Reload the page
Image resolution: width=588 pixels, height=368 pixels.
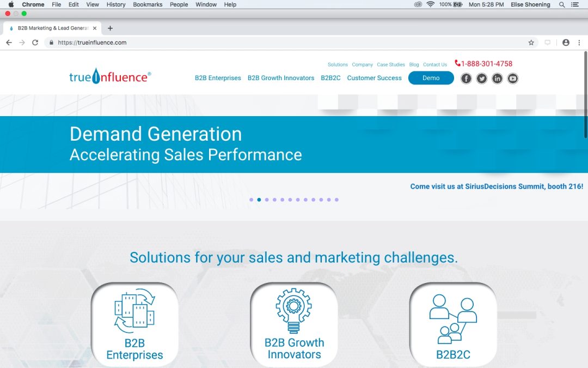tap(35, 43)
